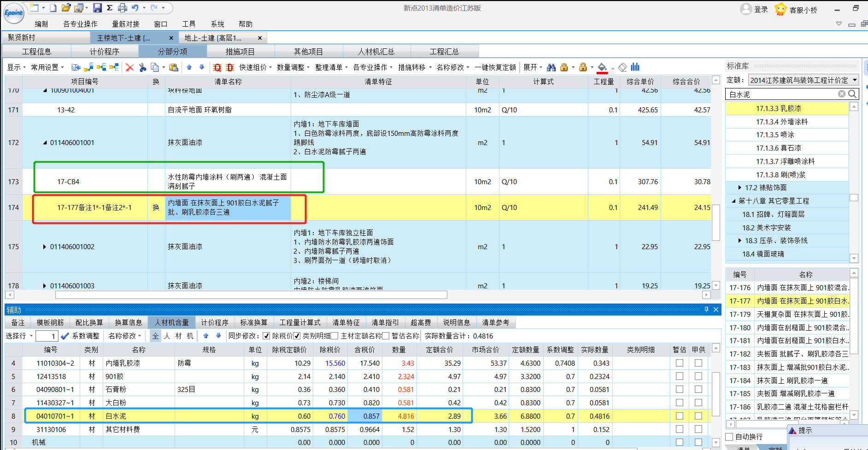Viewport: 868px width, 450px height.
Task: Move row down with main toolbar arrow
Action: point(202,67)
